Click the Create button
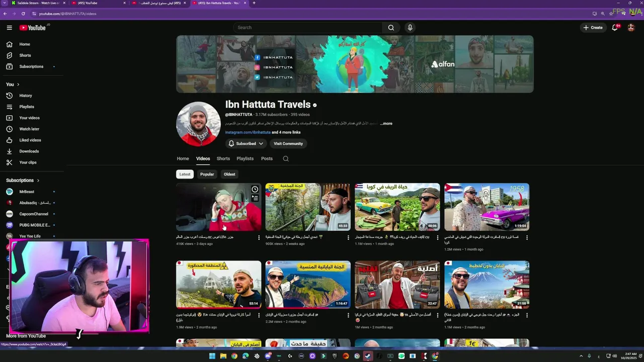The height and width of the screenshot is (362, 644). pos(593,28)
